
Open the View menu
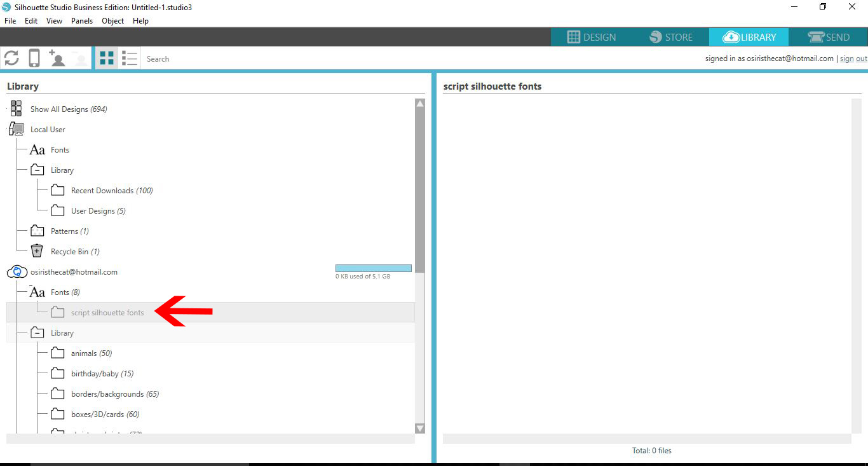55,21
